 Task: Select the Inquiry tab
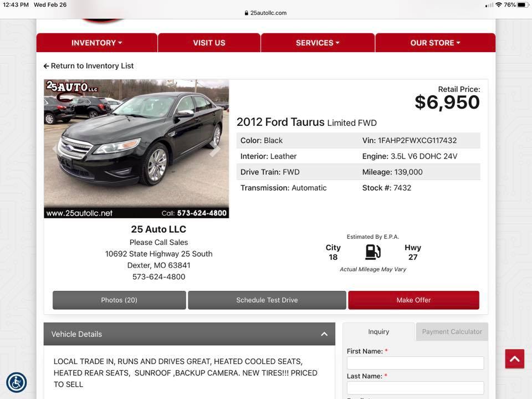(378, 331)
